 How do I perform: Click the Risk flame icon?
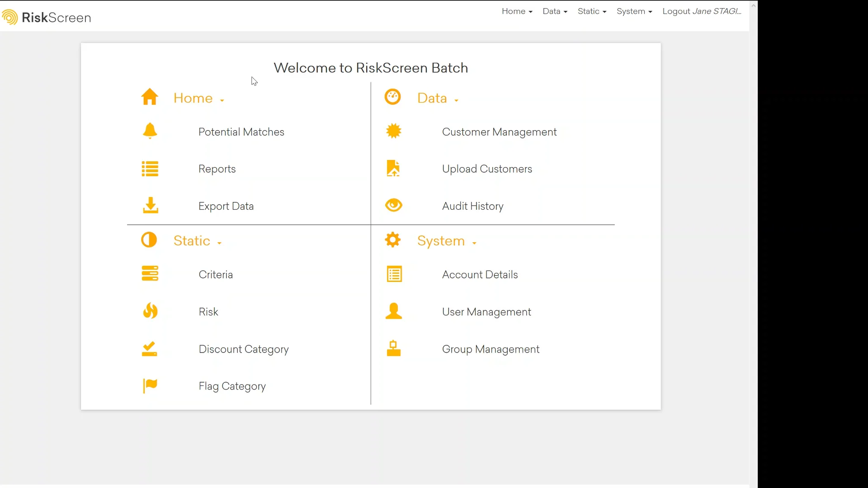click(x=150, y=311)
